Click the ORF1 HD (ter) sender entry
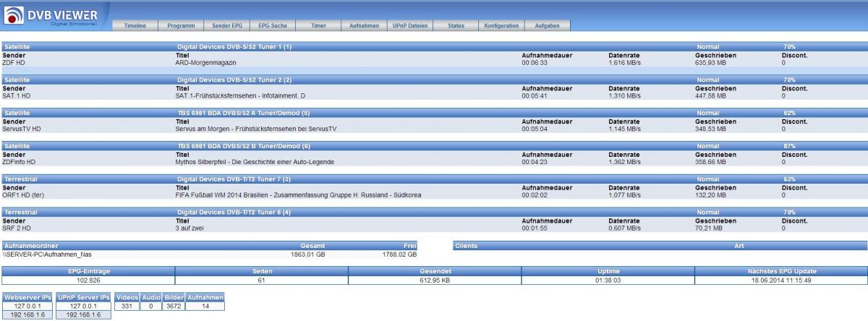This screenshot has width=868, height=321. point(24,195)
